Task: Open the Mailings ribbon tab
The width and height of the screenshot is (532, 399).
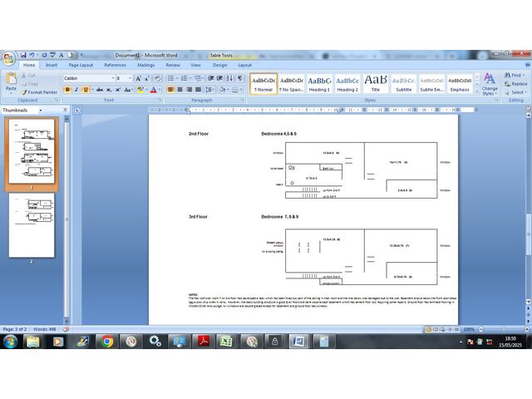Action: (x=145, y=65)
